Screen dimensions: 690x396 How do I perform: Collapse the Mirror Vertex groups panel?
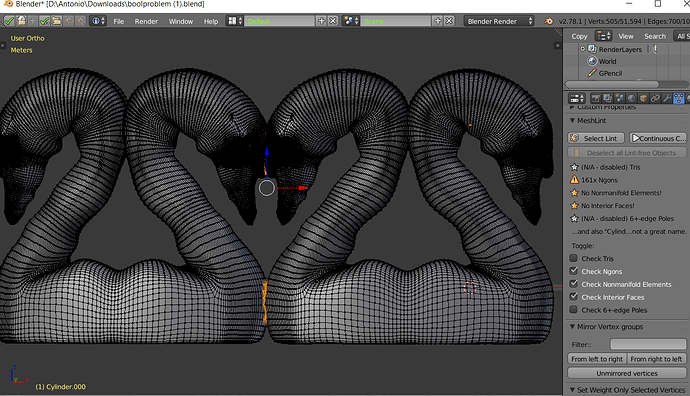(573, 326)
